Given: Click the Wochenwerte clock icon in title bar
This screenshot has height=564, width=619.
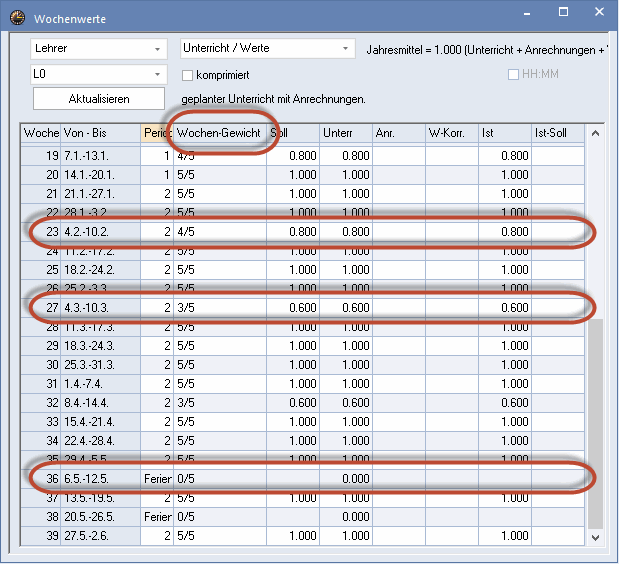Looking at the screenshot, I should click(x=17, y=18).
